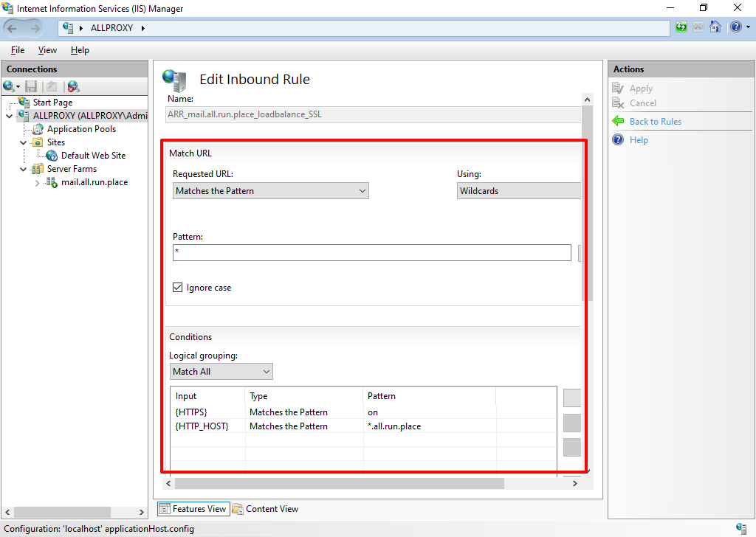Expand breadcrumb arrow after ALLPROXY
This screenshot has width=756, height=537.
(143, 28)
